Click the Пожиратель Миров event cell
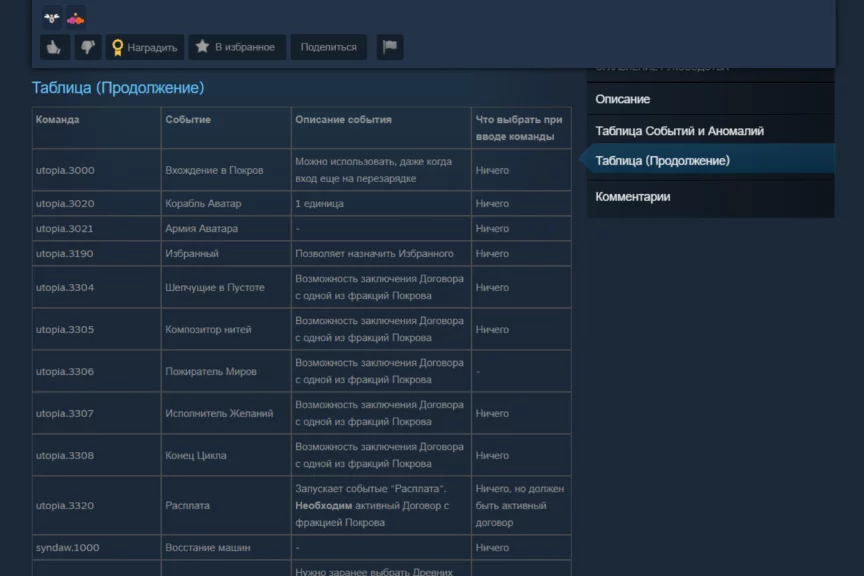Screen dimensions: 864x576 (211, 372)
